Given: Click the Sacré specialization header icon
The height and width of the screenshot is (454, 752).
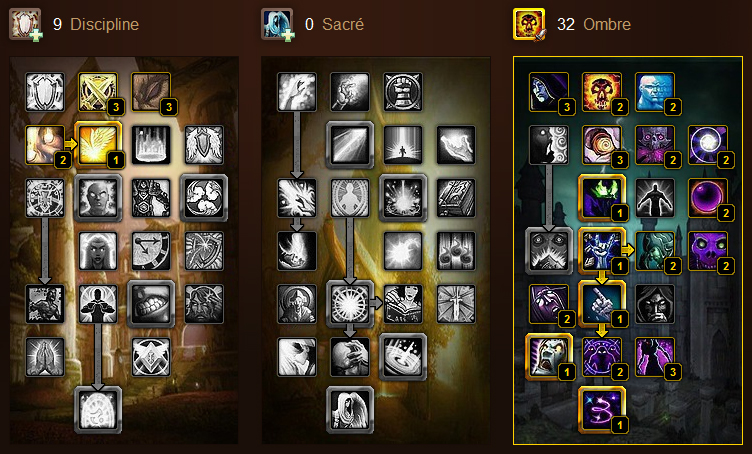Looking at the screenshot, I should (277, 24).
